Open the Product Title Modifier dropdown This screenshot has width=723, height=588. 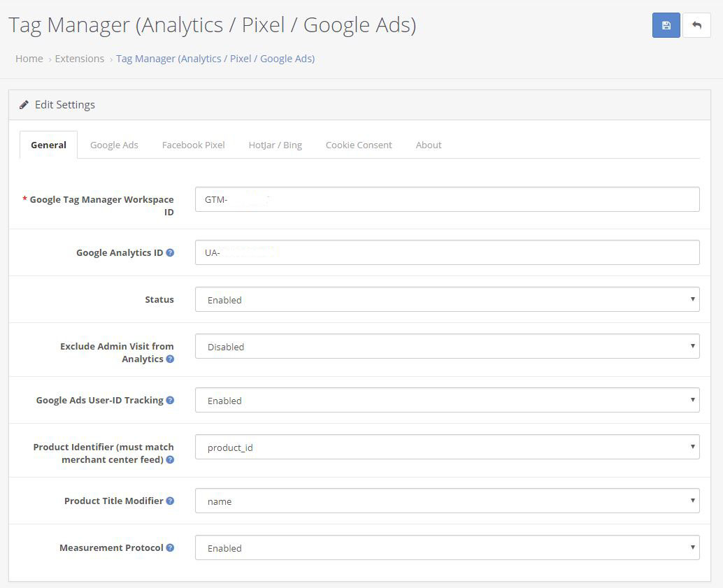(x=448, y=501)
